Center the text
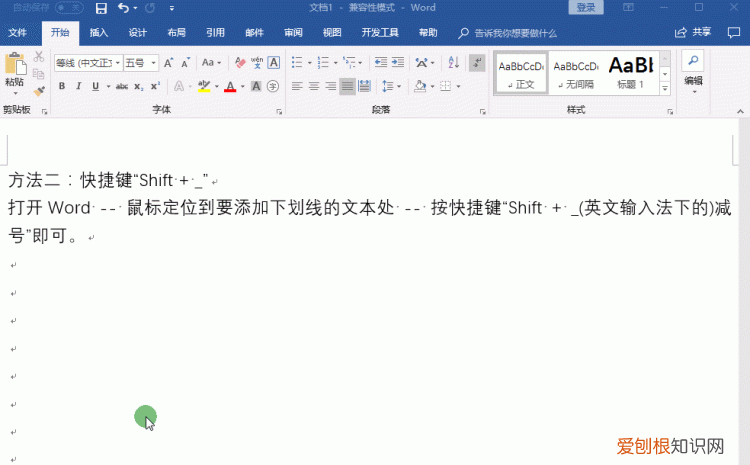The image size is (750, 465). [x=314, y=86]
